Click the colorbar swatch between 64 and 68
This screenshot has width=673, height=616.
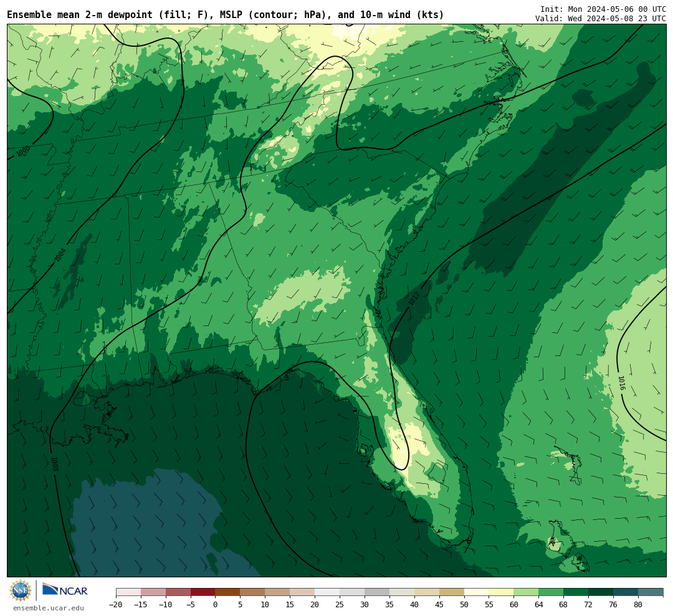(x=551, y=592)
